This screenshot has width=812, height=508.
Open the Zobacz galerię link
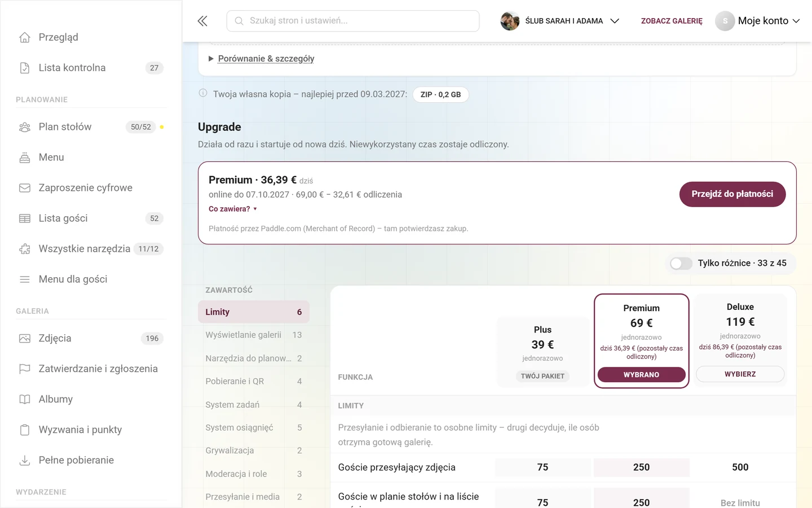[672, 21]
